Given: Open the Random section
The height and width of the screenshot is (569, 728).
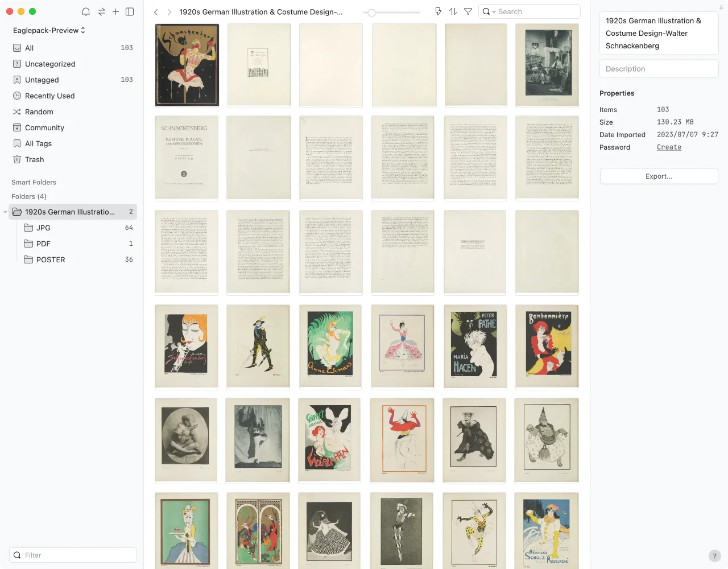Looking at the screenshot, I should pos(73,112).
